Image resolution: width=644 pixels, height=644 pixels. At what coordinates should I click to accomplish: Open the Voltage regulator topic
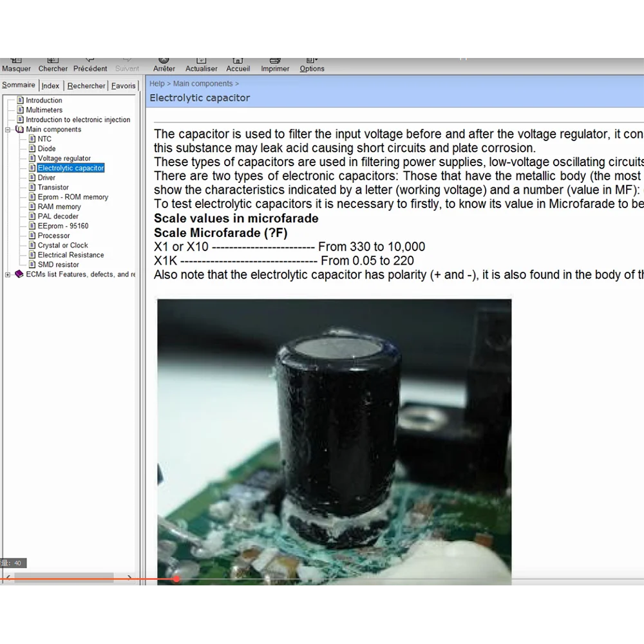click(x=64, y=158)
